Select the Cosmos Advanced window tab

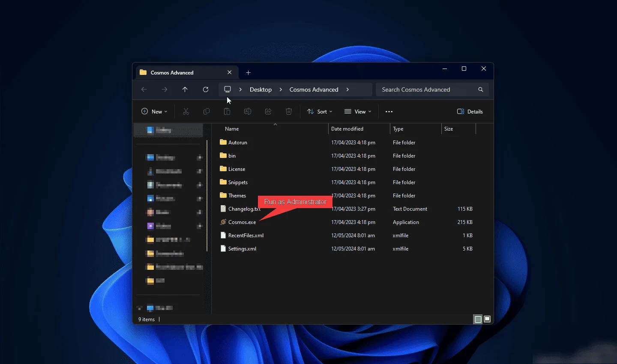pos(187,72)
